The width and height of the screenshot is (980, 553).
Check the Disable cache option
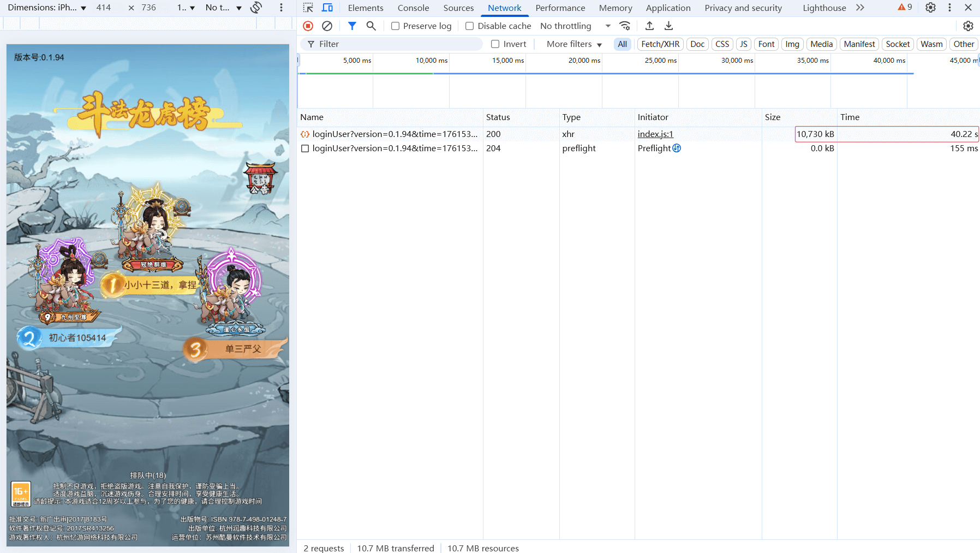pos(469,26)
